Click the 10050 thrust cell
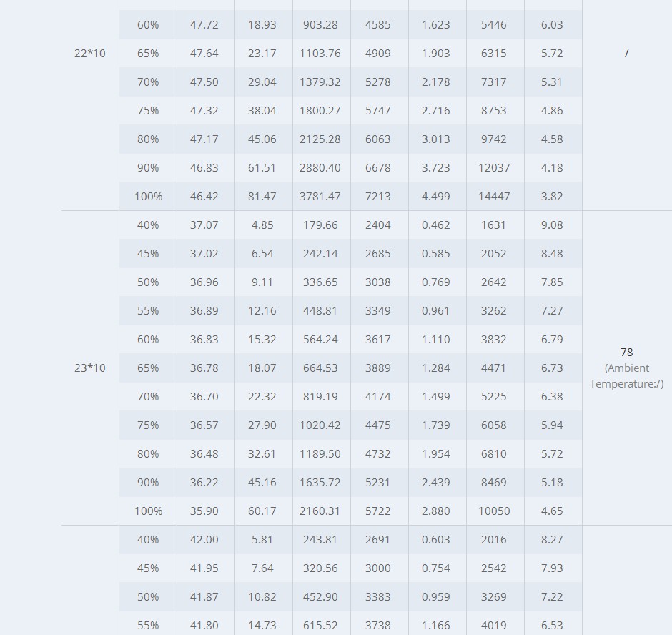 [x=494, y=511]
